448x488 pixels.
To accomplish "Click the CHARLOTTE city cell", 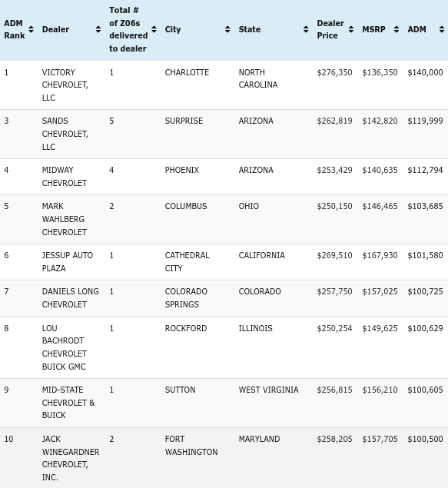I will [187, 72].
